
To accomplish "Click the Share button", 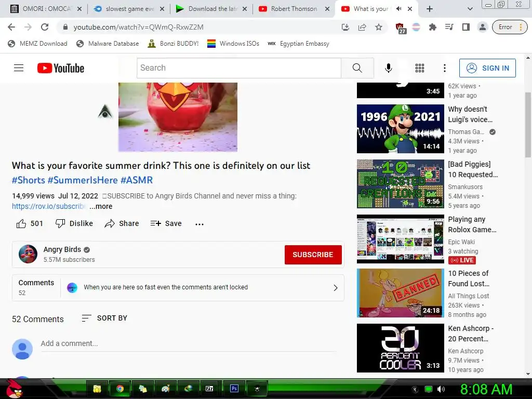I will point(122,223).
